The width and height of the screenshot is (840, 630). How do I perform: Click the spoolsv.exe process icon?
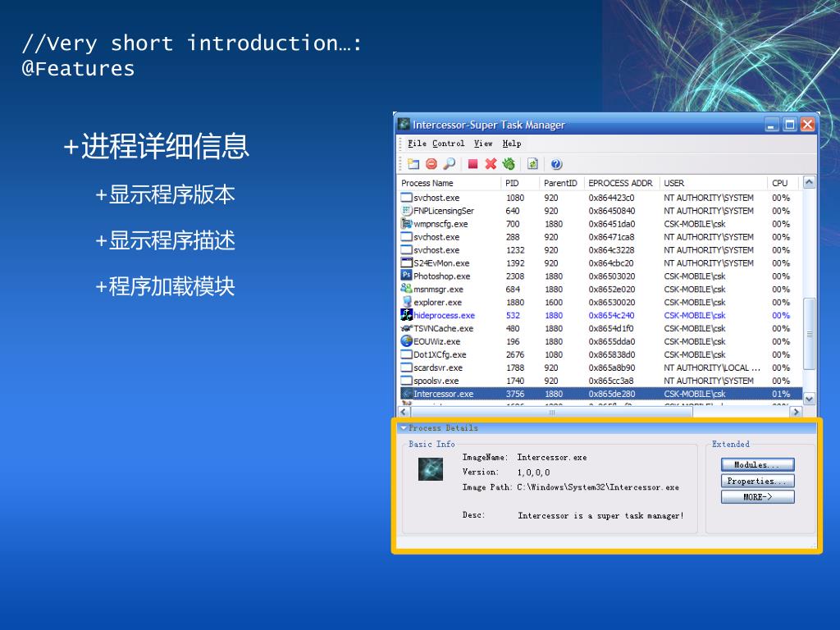coord(407,381)
